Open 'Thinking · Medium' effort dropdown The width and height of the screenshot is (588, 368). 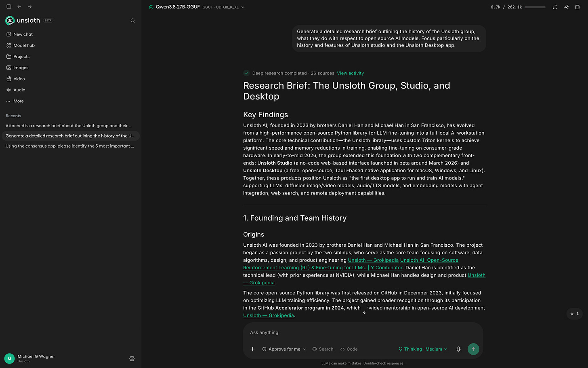tap(423, 349)
